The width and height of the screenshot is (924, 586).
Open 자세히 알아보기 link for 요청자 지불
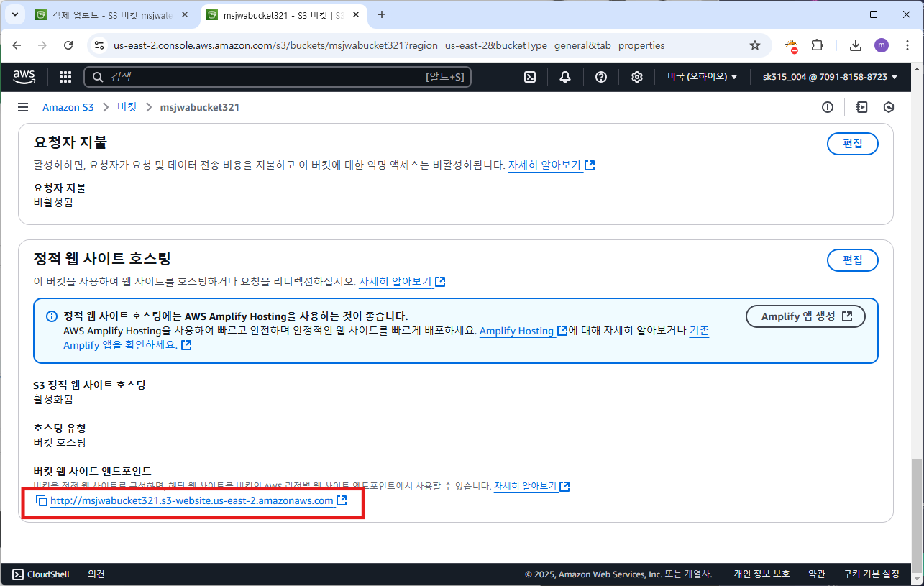click(552, 165)
